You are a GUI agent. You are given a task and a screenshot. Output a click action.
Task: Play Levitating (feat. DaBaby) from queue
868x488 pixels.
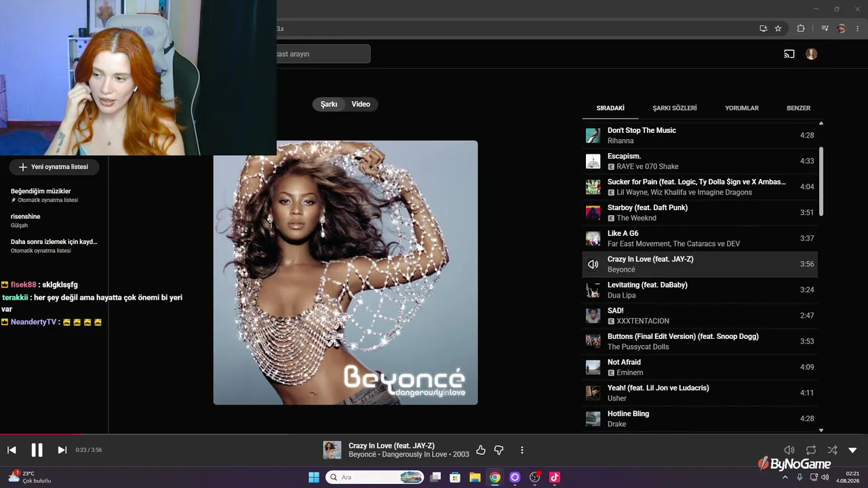tap(700, 290)
